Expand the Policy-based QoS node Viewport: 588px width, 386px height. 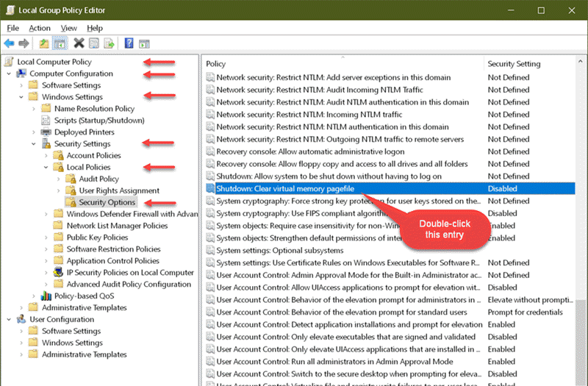tap(34, 296)
